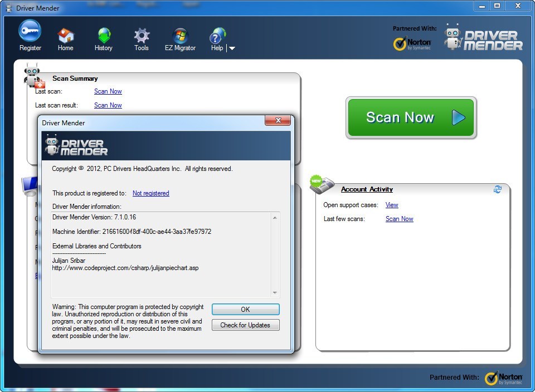The height and width of the screenshot is (392, 535).
Task: Click the Driver Mender banner logo in the dialog
Action: point(76,145)
